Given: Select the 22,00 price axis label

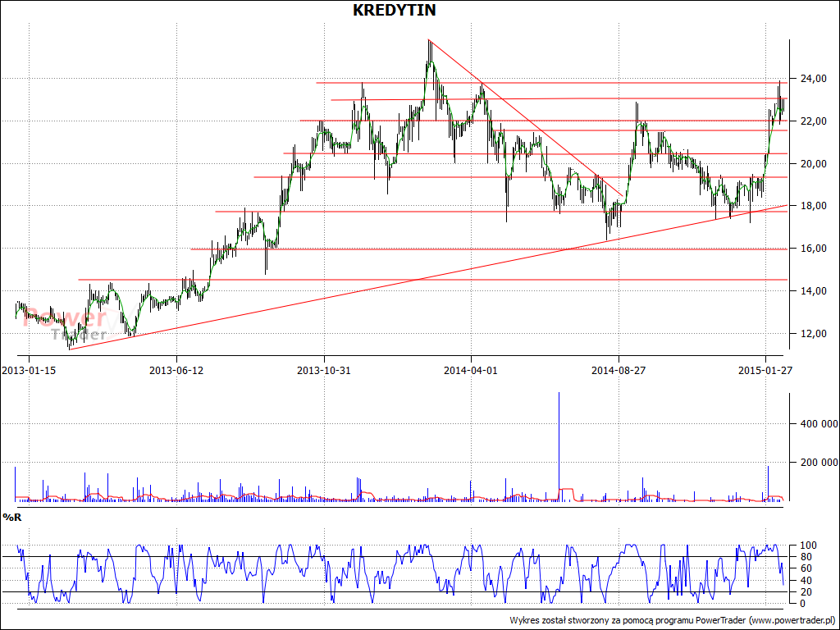Looking at the screenshot, I should [812, 121].
